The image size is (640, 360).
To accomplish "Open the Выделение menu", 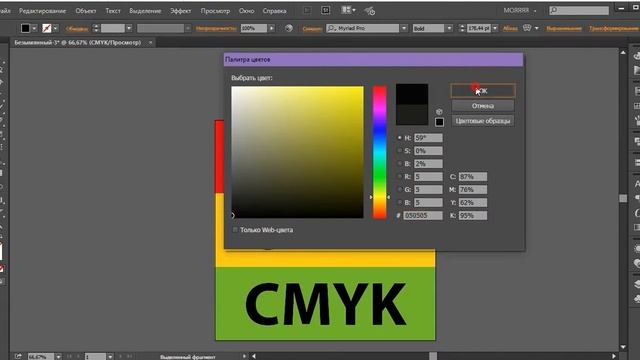I will [x=145, y=11].
